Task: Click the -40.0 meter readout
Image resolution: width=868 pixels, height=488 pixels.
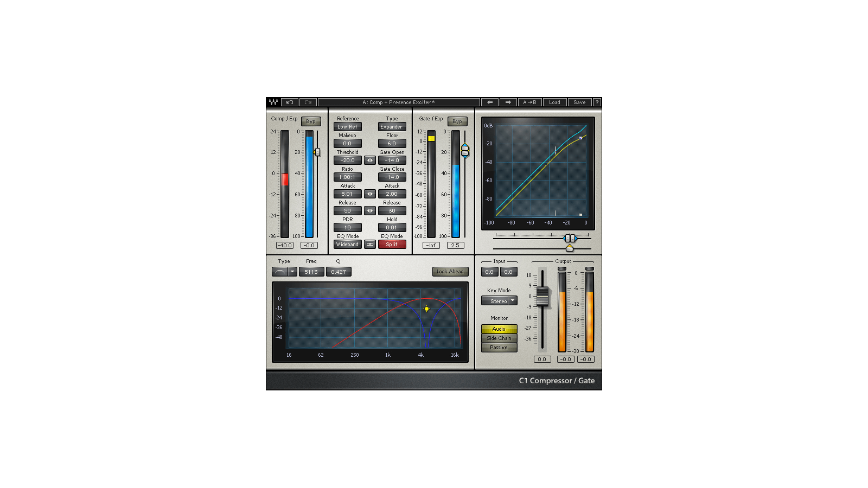Action: pyautogui.click(x=285, y=246)
